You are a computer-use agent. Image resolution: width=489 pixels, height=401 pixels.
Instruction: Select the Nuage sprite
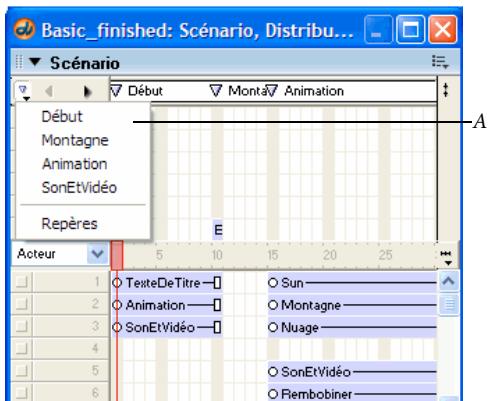click(x=352, y=328)
